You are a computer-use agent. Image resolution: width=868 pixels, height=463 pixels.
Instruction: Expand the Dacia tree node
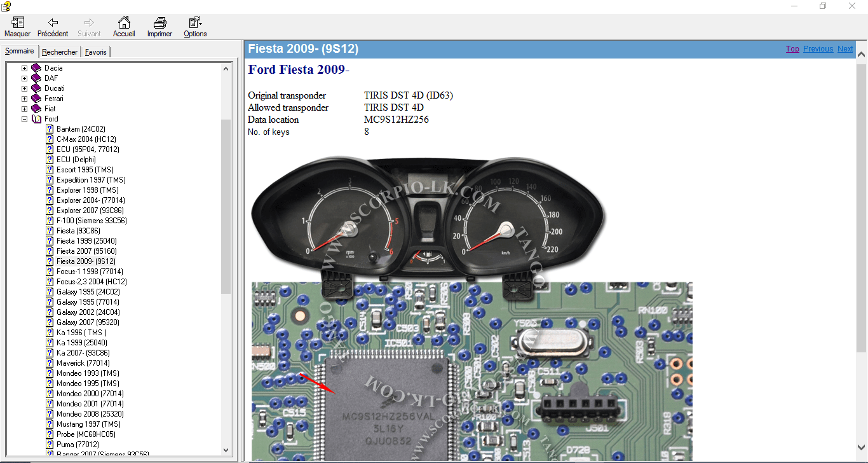[x=24, y=67]
